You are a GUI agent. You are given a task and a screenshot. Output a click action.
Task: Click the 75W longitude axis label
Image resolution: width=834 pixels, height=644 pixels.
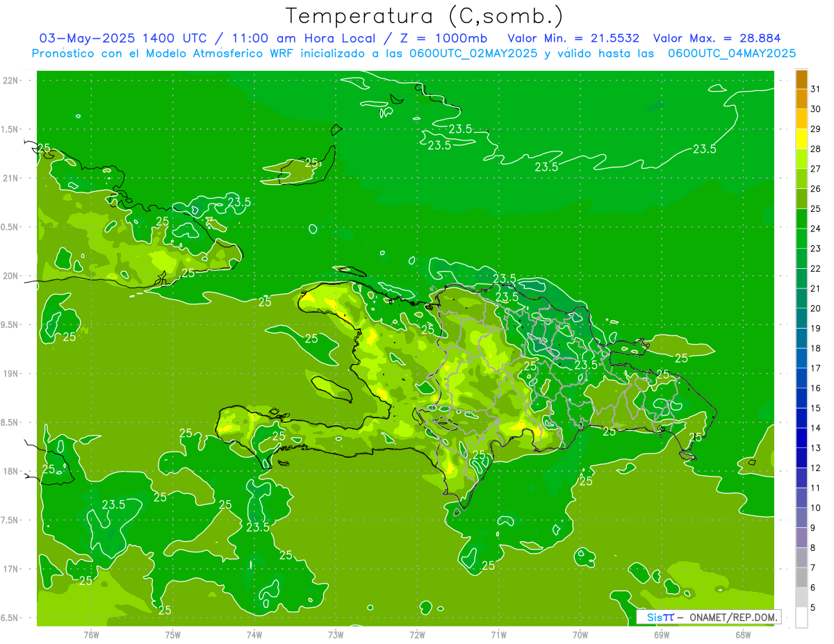pyautogui.click(x=173, y=635)
